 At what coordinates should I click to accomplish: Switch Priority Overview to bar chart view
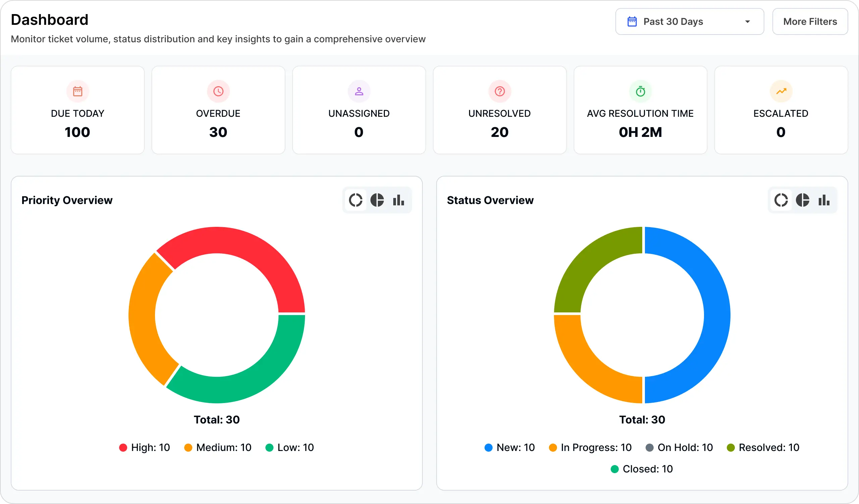(x=399, y=200)
